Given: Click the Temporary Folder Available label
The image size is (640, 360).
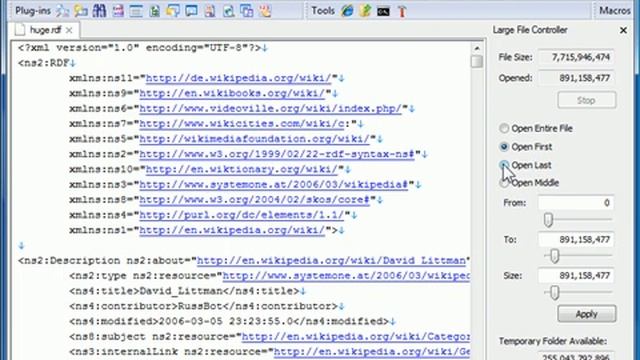Looking at the screenshot, I should pos(553,341).
